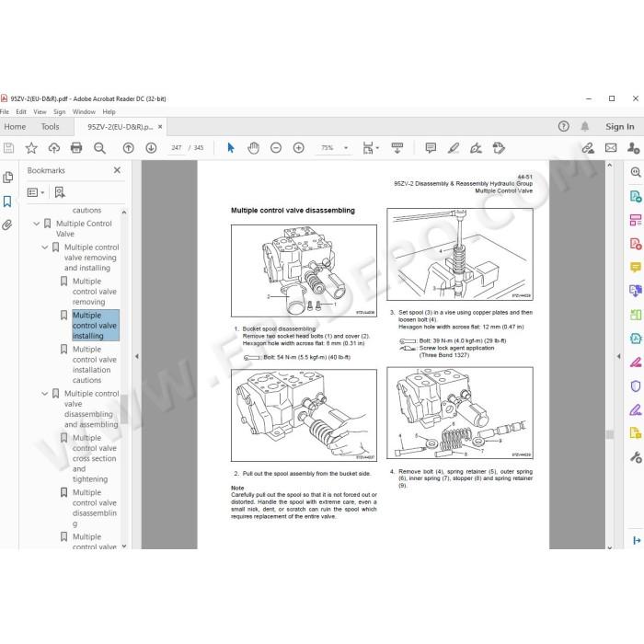The width and height of the screenshot is (644, 644).
Task: Click the Sign In button
Action: tap(619, 127)
